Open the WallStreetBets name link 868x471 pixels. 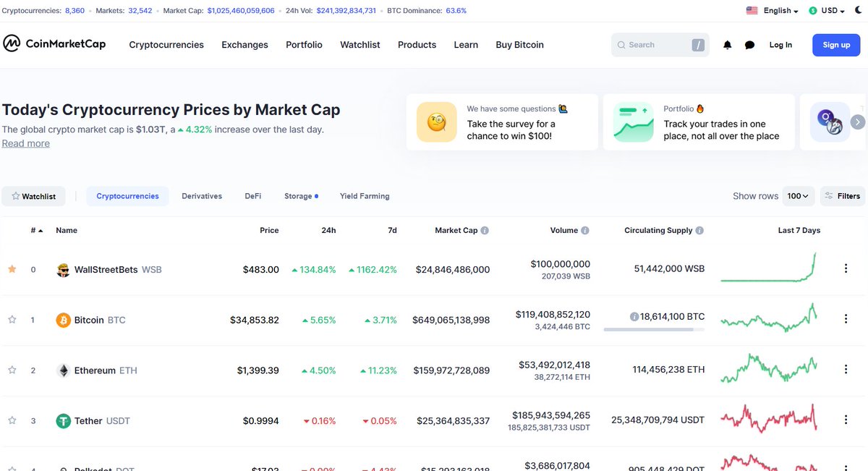pos(106,270)
